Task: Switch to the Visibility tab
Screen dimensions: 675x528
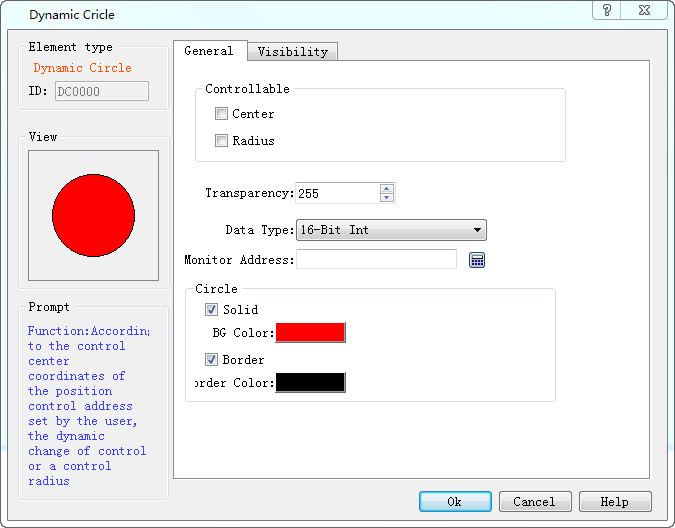Action: [293, 52]
